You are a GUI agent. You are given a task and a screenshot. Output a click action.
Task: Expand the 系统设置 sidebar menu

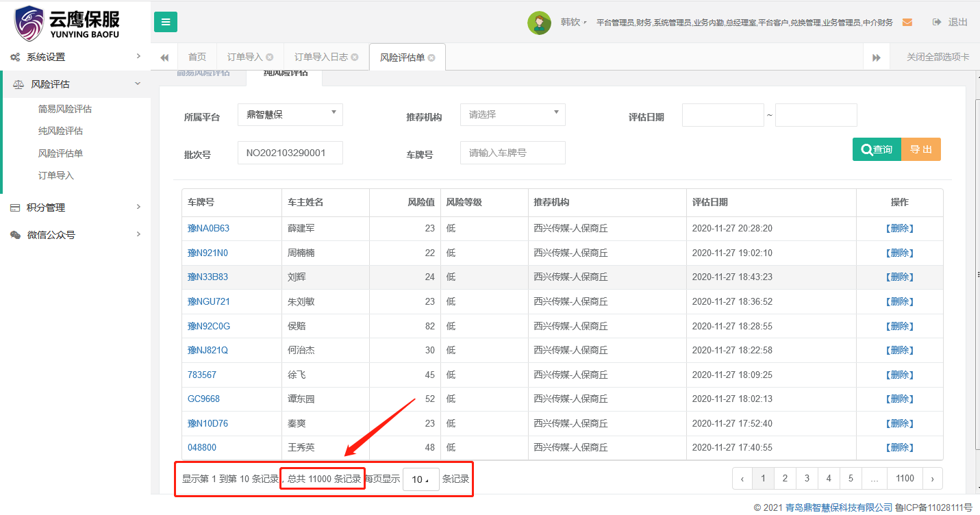click(x=75, y=57)
